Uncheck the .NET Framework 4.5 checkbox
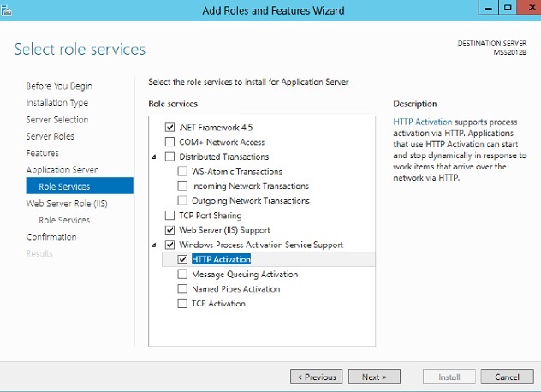This screenshot has width=541, height=392. coord(169,128)
